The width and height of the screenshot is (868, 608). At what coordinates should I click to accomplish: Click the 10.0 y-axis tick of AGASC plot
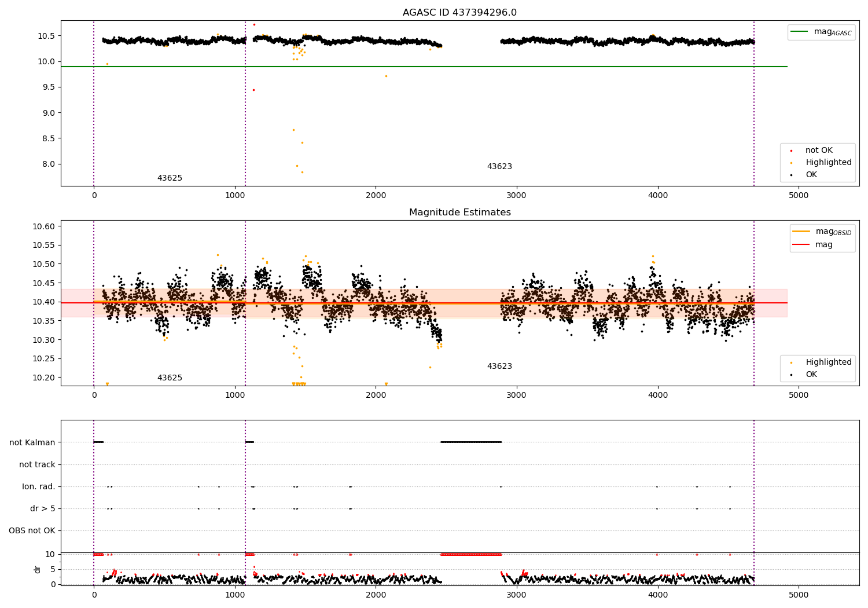[46, 61]
